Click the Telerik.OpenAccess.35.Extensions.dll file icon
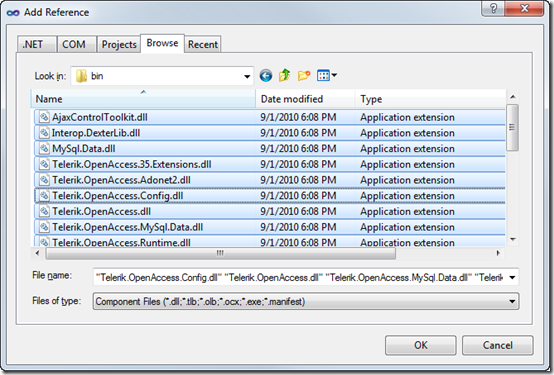The width and height of the screenshot is (554, 375). 44,164
